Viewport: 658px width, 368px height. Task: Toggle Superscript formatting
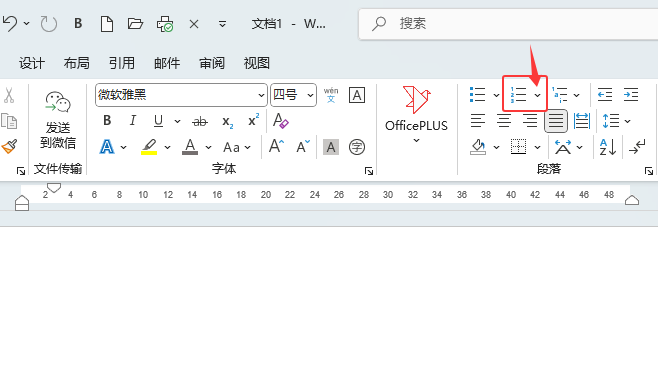click(x=253, y=120)
